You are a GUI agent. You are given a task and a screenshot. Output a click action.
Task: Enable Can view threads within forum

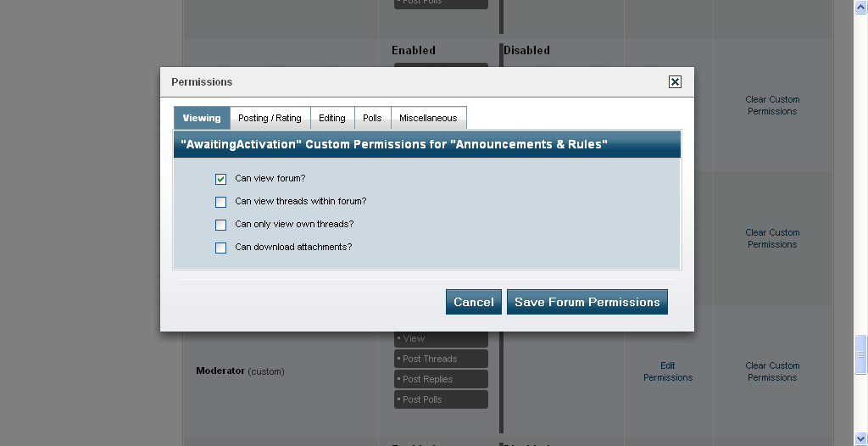tap(221, 202)
